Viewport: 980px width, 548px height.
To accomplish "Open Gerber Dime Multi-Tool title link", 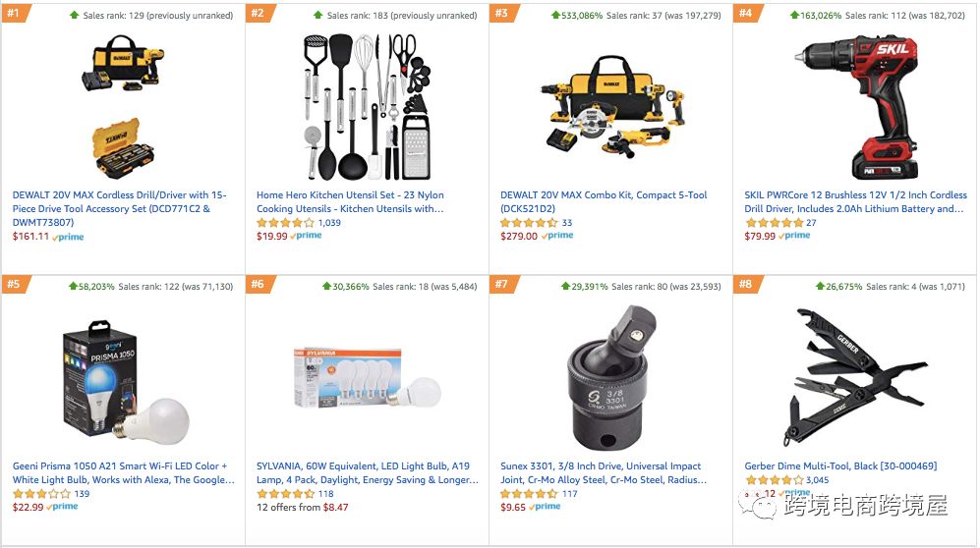I will [840, 466].
